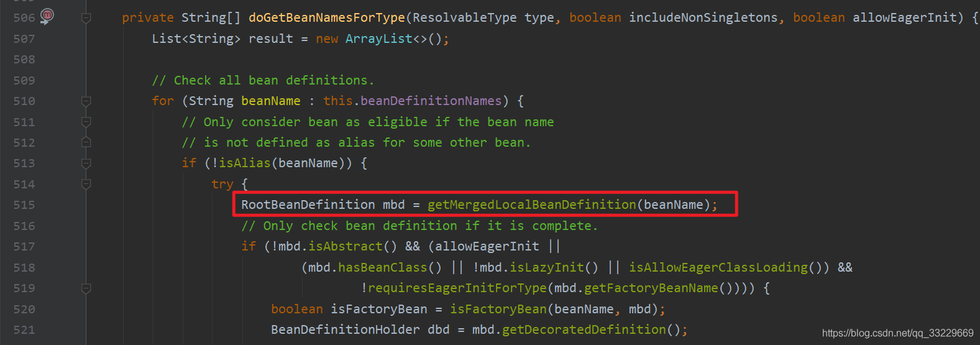Click the List<String> type on line 507

tap(196, 39)
